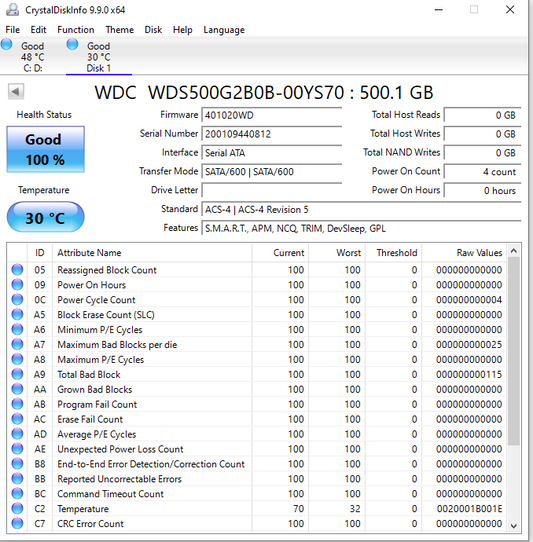Select the raw value 000000000025
This screenshot has width=533, height=542.
469,345
